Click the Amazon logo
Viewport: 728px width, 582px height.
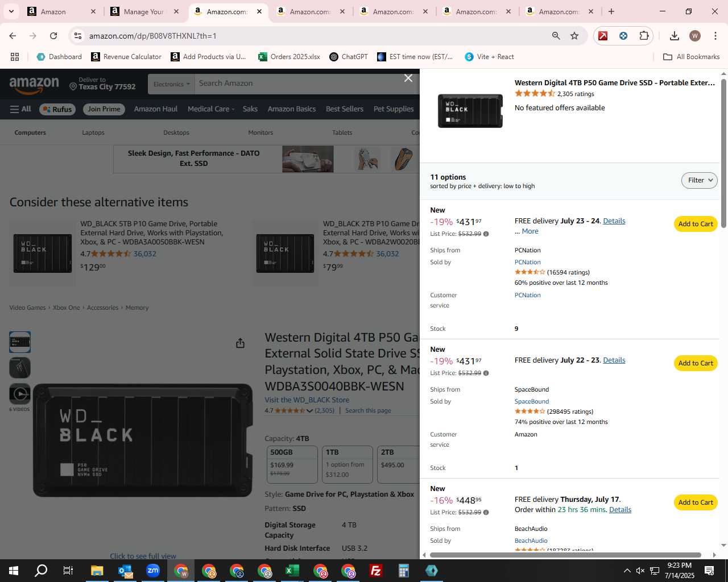34,85
